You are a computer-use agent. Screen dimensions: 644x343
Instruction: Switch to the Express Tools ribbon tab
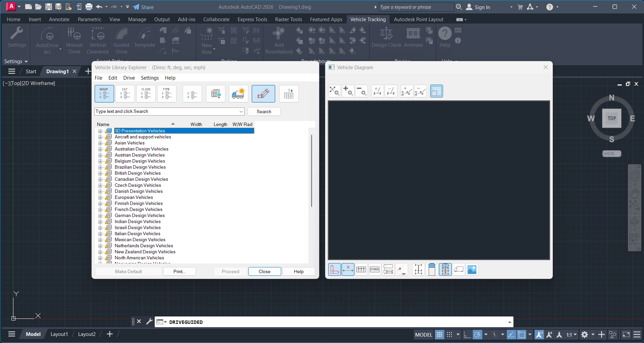coord(252,19)
